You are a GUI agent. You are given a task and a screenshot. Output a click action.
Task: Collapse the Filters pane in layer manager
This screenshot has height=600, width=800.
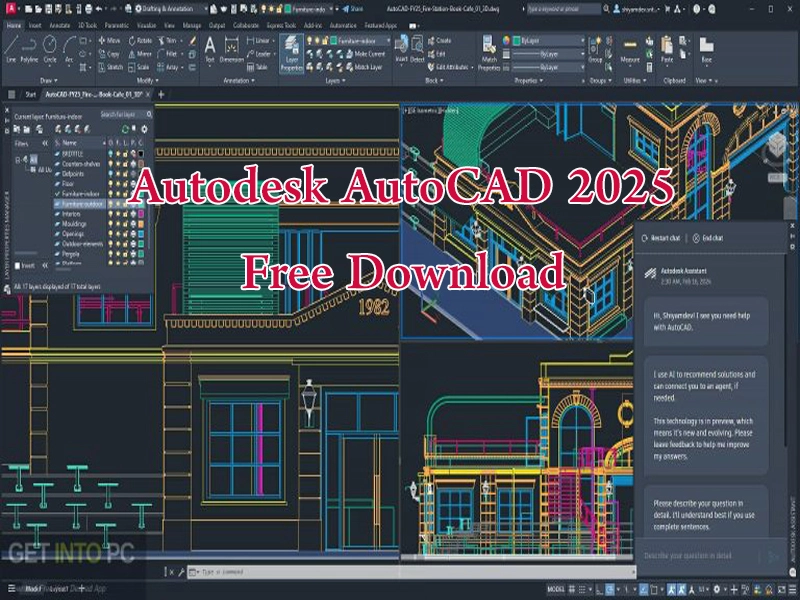click(45, 143)
